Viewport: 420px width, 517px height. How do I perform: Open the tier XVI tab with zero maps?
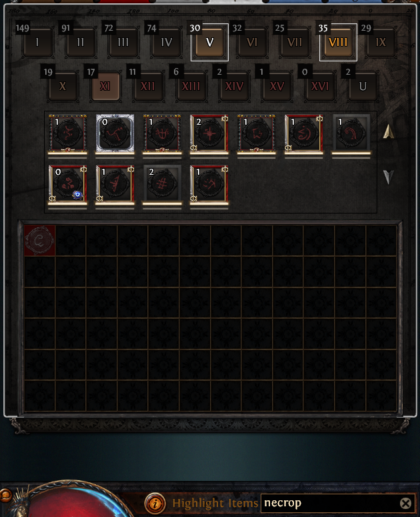pyautogui.click(x=320, y=86)
